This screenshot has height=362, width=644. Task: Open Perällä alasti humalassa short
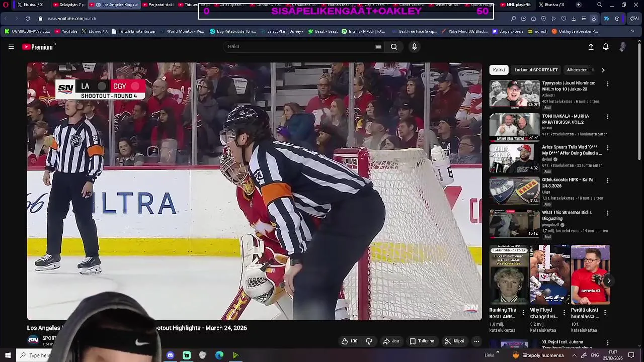[590, 275]
